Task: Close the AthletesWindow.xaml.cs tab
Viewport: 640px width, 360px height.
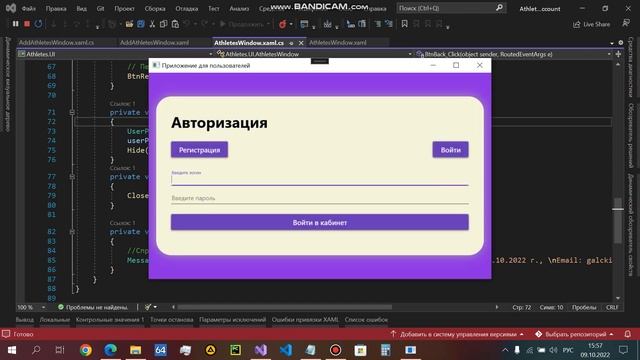Action: pos(301,43)
